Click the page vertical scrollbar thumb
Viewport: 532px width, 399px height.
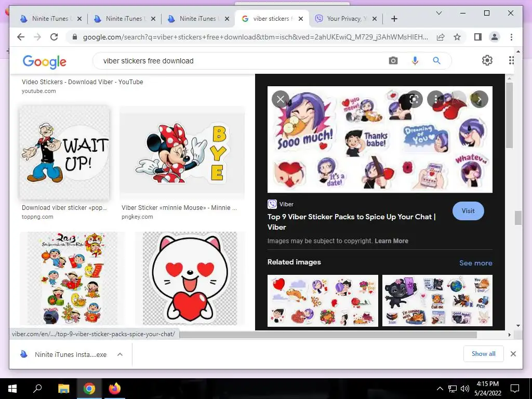pos(518,218)
